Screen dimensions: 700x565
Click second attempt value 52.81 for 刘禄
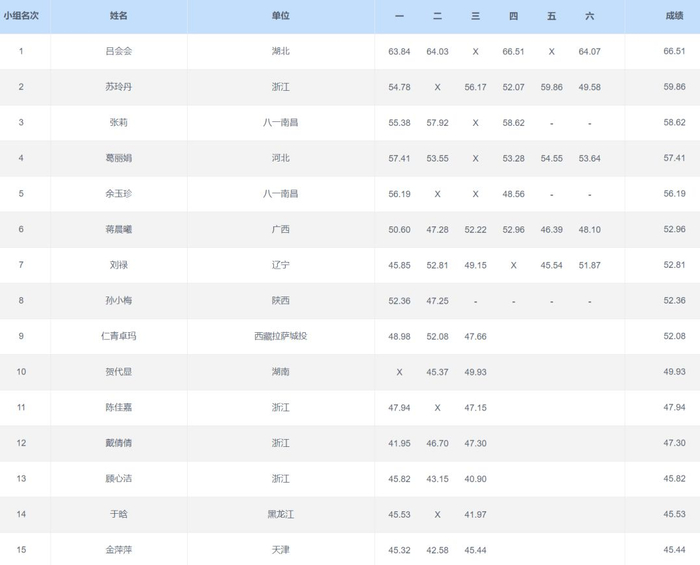pos(437,265)
